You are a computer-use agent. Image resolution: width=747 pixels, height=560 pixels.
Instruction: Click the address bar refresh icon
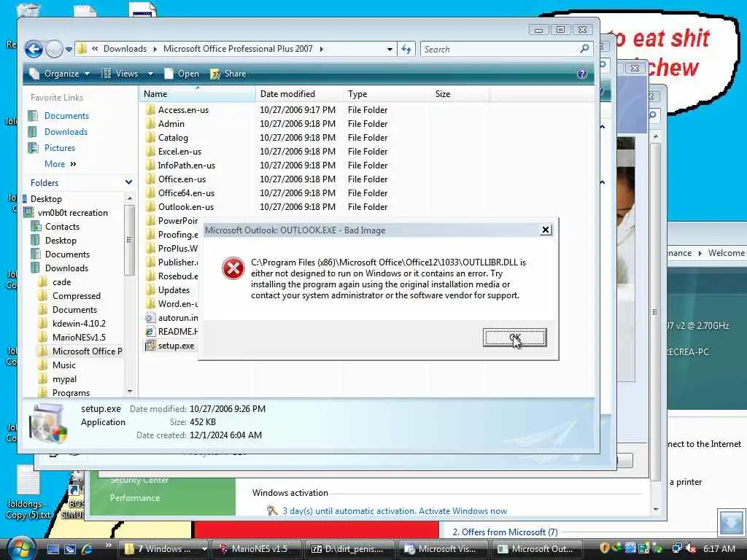406,49
